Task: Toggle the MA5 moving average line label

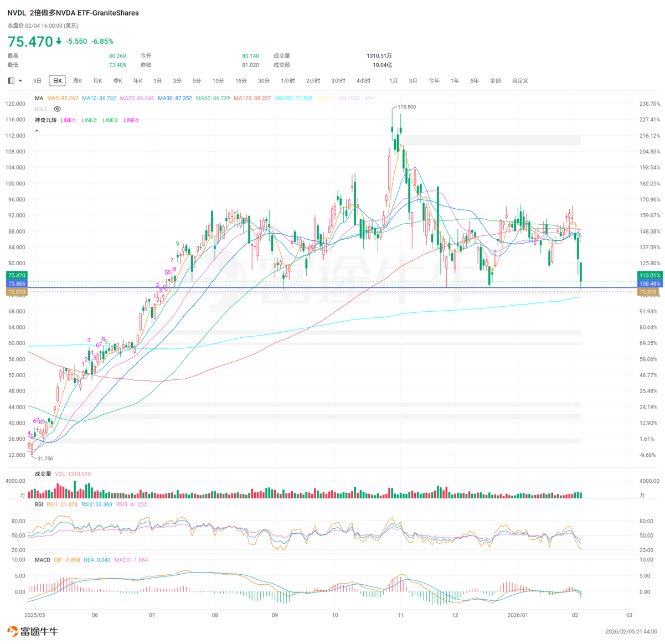Action: (x=62, y=99)
